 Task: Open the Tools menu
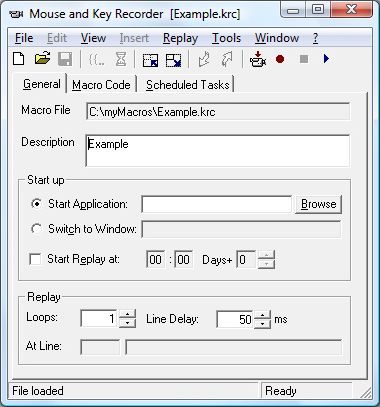pyautogui.click(x=226, y=38)
